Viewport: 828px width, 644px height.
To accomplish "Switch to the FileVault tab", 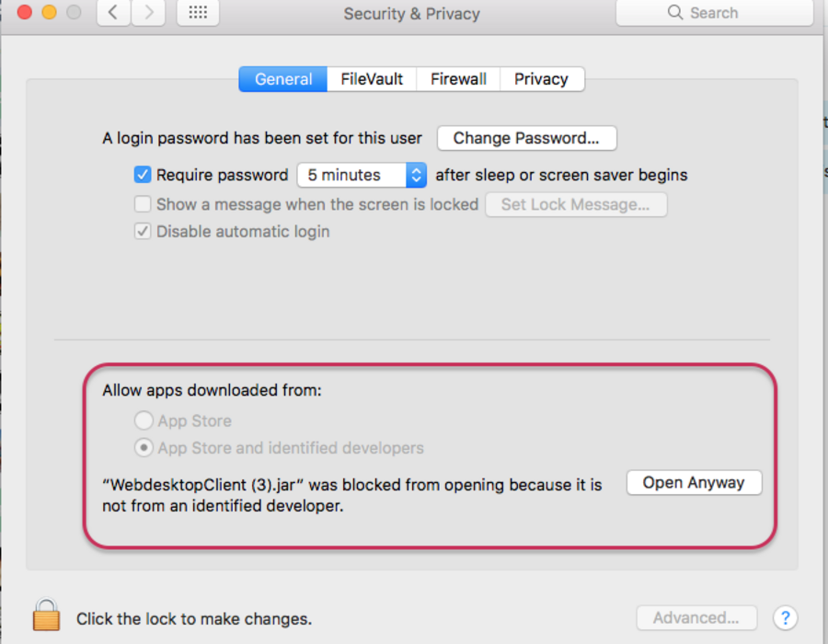I will (372, 79).
